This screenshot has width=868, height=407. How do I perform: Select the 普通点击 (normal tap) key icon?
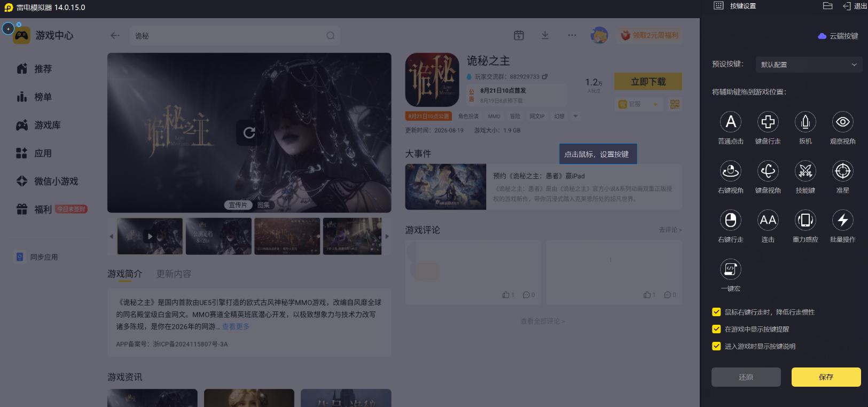tap(731, 122)
